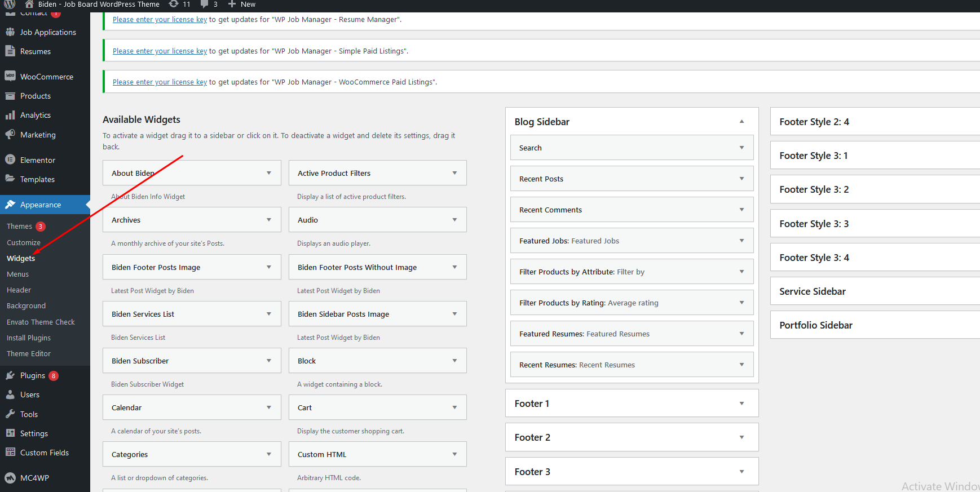Click Biden site name in admin bar
This screenshot has height=492, width=980.
(x=99, y=4)
